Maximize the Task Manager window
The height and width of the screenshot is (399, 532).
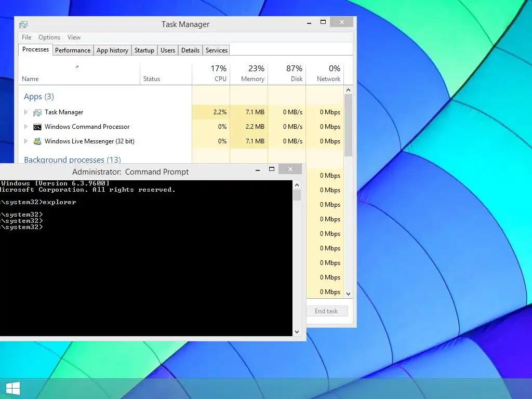323,22
